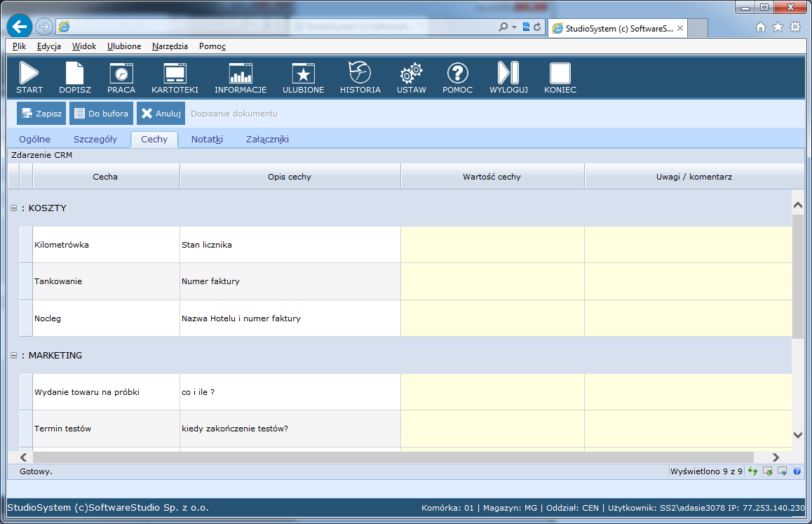This screenshot has height=524, width=812.
Task: Switch to the Ogólne tab
Action: click(x=34, y=139)
